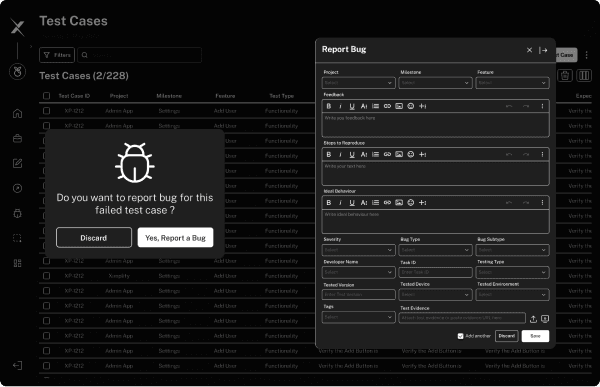Image resolution: width=600 pixels, height=387 pixels.
Task: Click Discard next to Save in Report Bug
Action: click(x=507, y=336)
